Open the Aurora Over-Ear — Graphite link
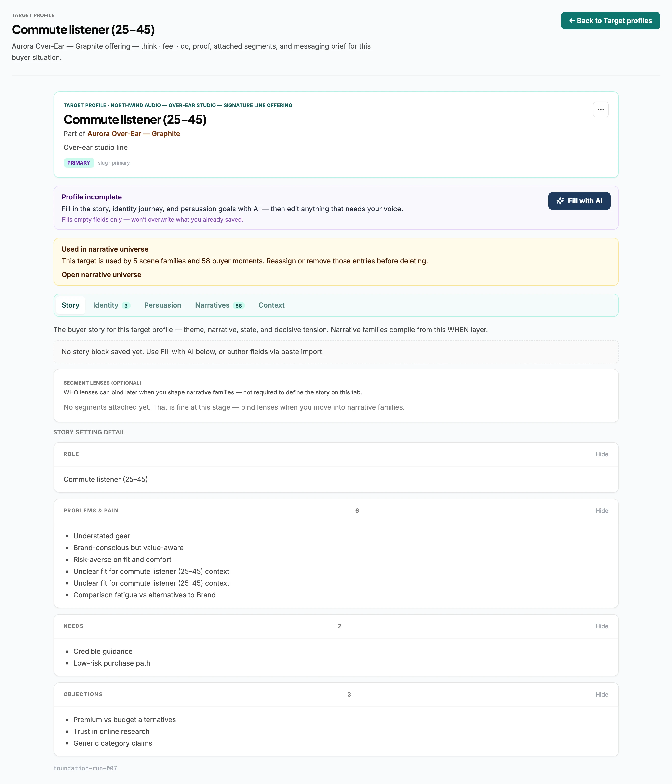Image resolution: width=672 pixels, height=784 pixels. [x=134, y=134]
